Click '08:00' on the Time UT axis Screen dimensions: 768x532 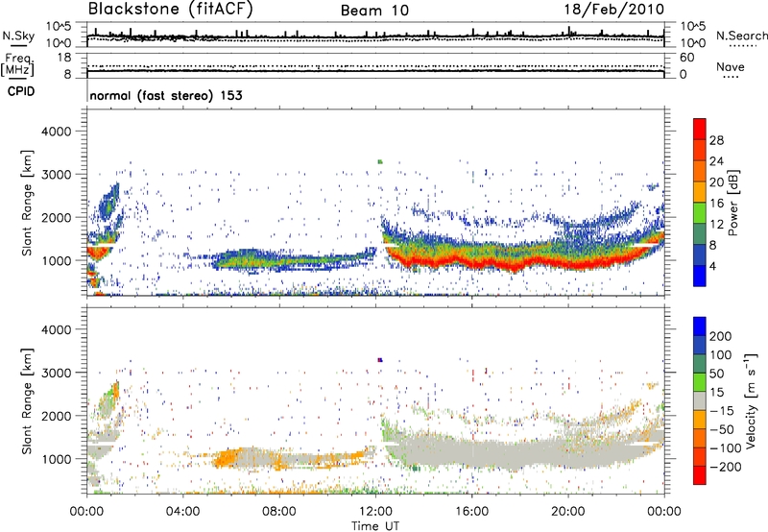[x=279, y=512]
